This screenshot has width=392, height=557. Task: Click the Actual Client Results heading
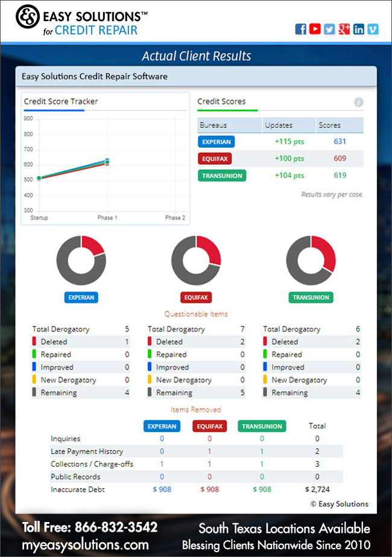click(197, 56)
